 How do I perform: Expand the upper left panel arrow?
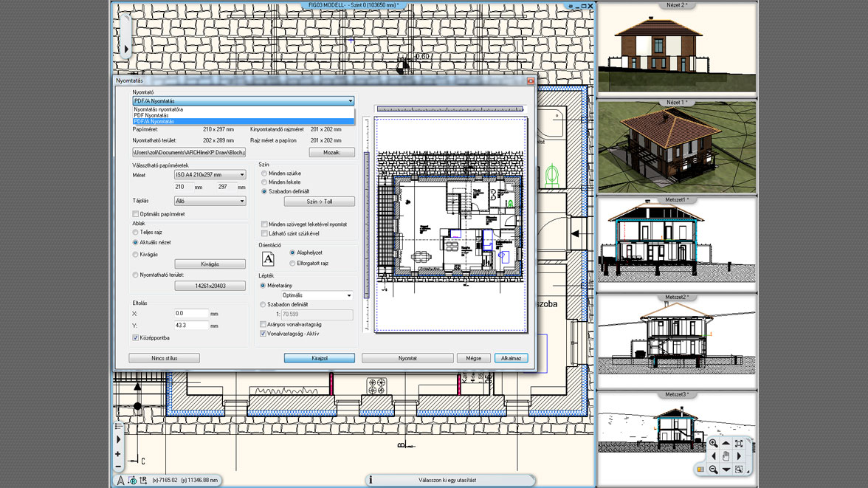126,49
